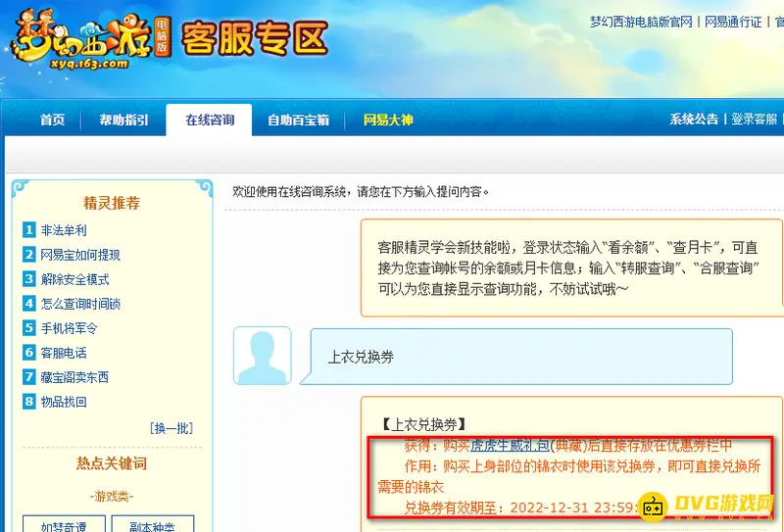Viewport: 784px width, 532px height.
Task: Open the 网易通行证 link
Action: (733, 22)
